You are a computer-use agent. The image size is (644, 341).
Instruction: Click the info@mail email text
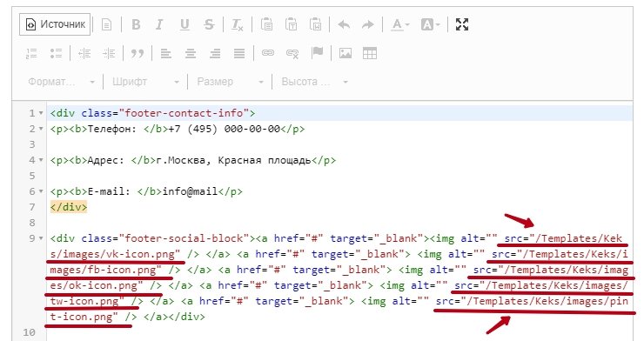coord(191,191)
